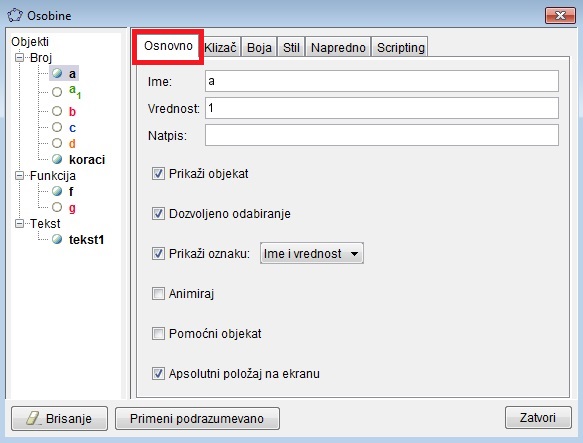Click the Zatvori button
Image resolution: width=583 pixels, height=443 pixels.
tap(538, 418)
